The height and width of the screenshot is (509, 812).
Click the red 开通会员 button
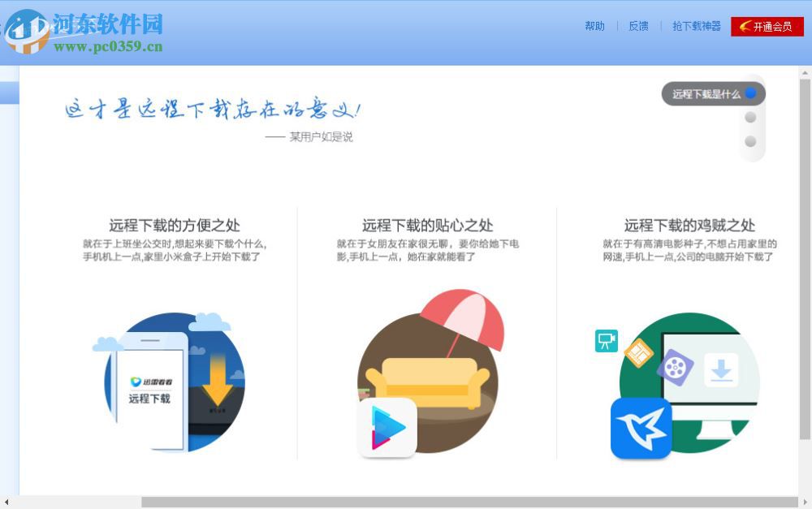click(x=767, y=26)
